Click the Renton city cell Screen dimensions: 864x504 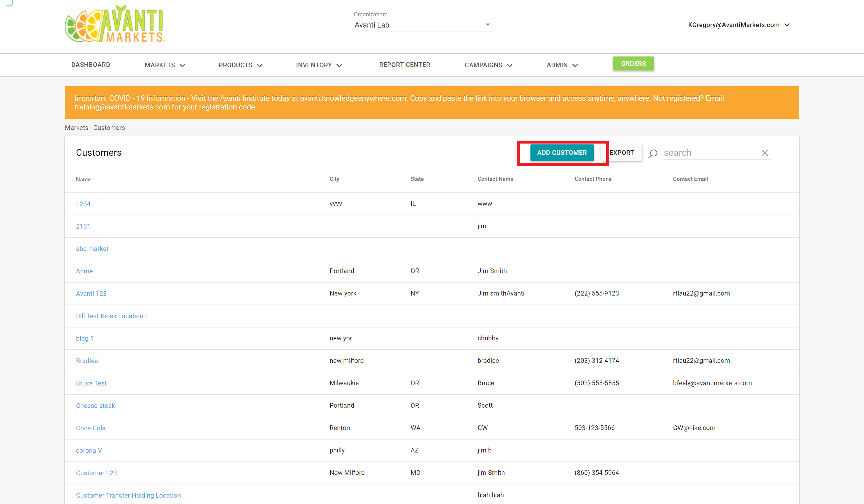340,428
